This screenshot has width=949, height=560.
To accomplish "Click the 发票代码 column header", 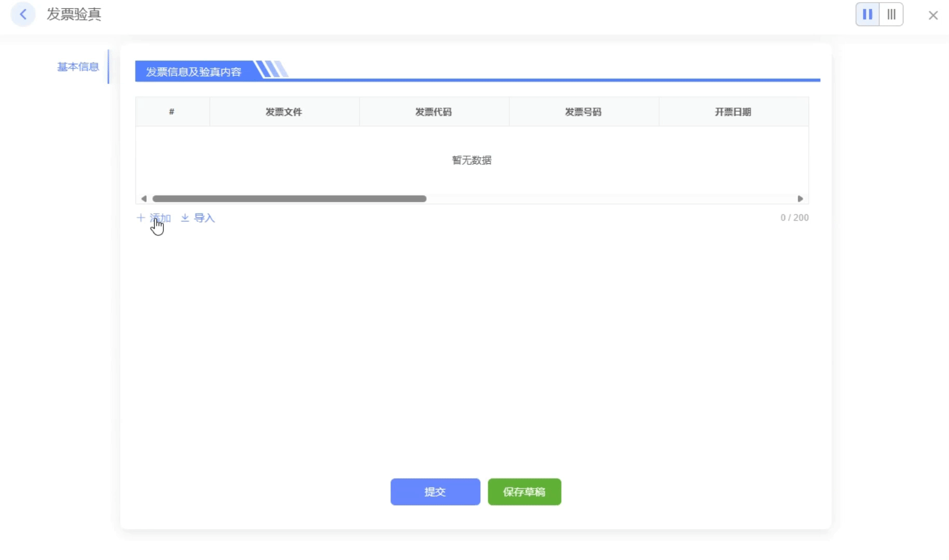I will coord(434,111).
